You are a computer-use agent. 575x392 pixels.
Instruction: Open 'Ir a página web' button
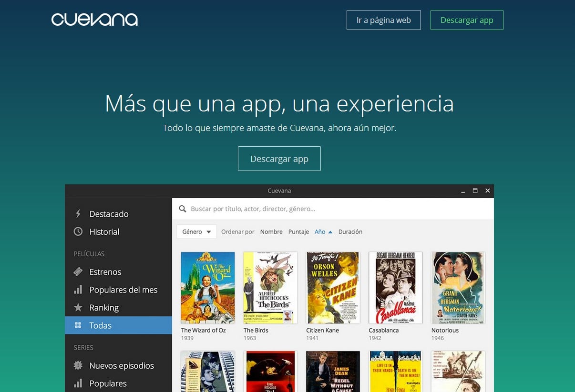(x=384, y=20)
